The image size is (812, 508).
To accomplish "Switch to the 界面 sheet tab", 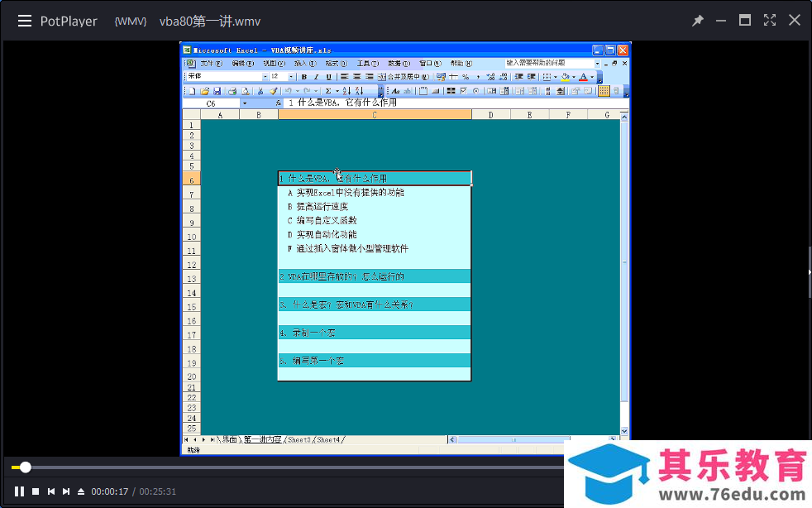I will [229, 439].
